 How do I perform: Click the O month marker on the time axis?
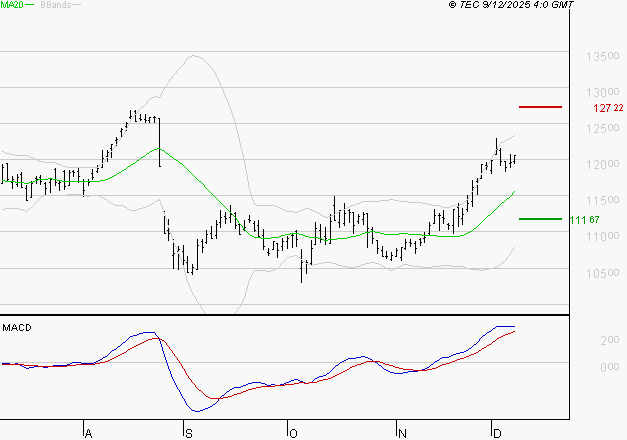click(293, 434)
